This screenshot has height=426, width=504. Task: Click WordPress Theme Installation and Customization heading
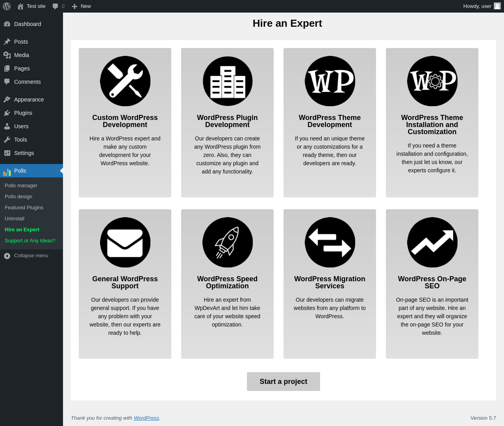pyautogui.click(x=432, y=125)
